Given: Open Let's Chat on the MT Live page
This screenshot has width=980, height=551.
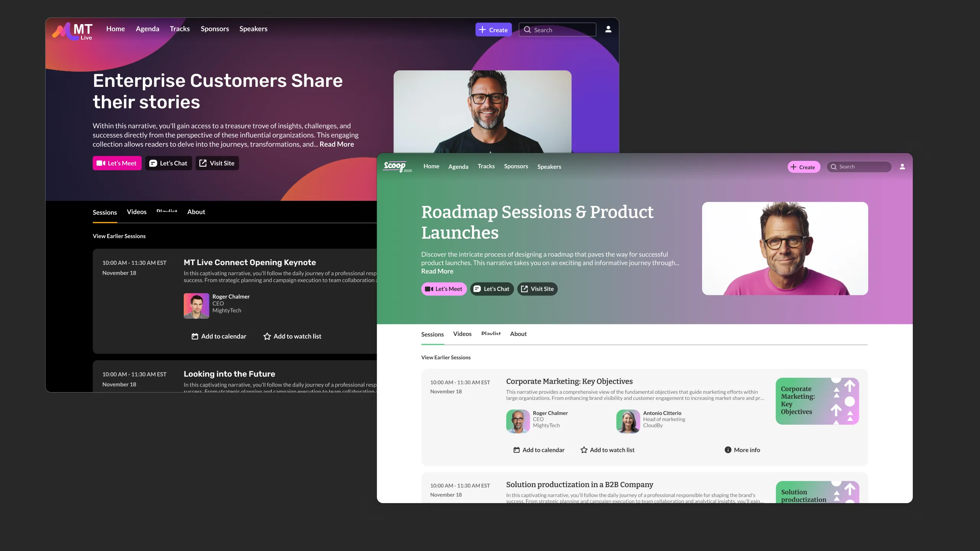Looking at the screenshot, I should [x=168, y=163].
